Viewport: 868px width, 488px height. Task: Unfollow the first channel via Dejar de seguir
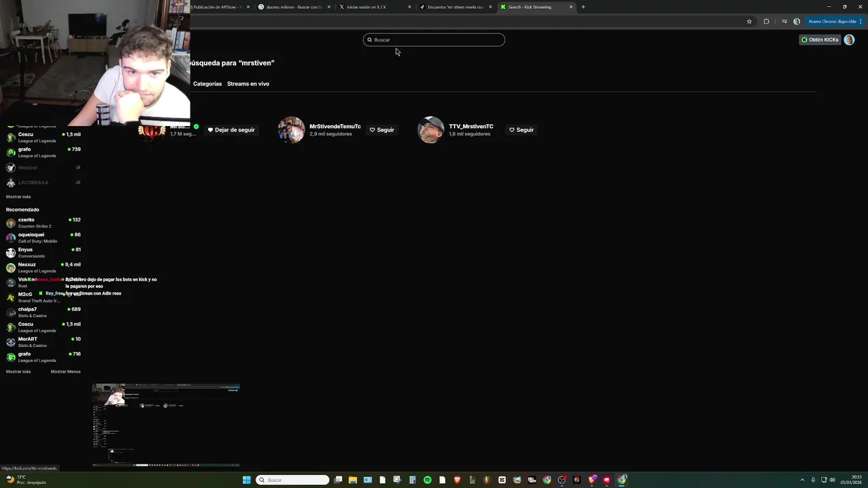pyautogui.click(x=231, y=129)
